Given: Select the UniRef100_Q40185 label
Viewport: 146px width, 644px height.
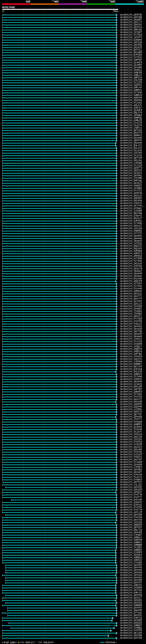Looking at the screenshot, I should coord(131,401).
